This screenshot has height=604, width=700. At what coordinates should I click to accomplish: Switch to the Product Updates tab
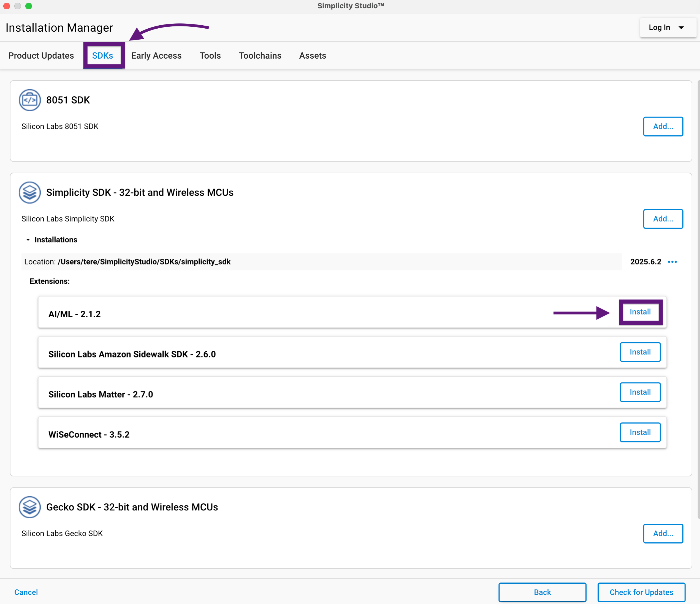(x=41, y=56)
